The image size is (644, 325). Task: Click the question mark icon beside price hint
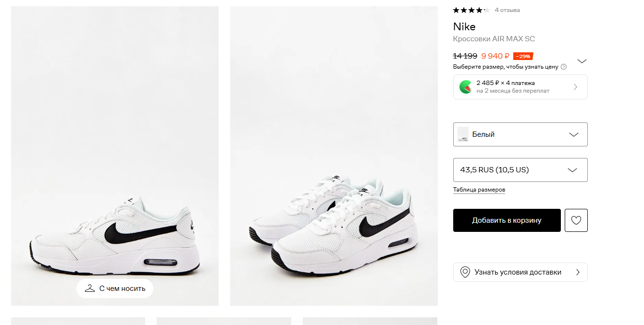coord(564,67)
